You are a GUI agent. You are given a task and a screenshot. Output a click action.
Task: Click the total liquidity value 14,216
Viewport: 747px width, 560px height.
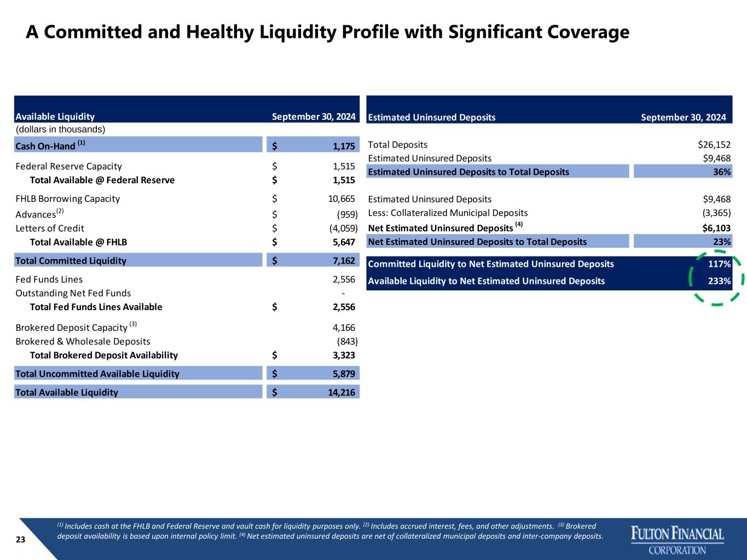[341, 393]
